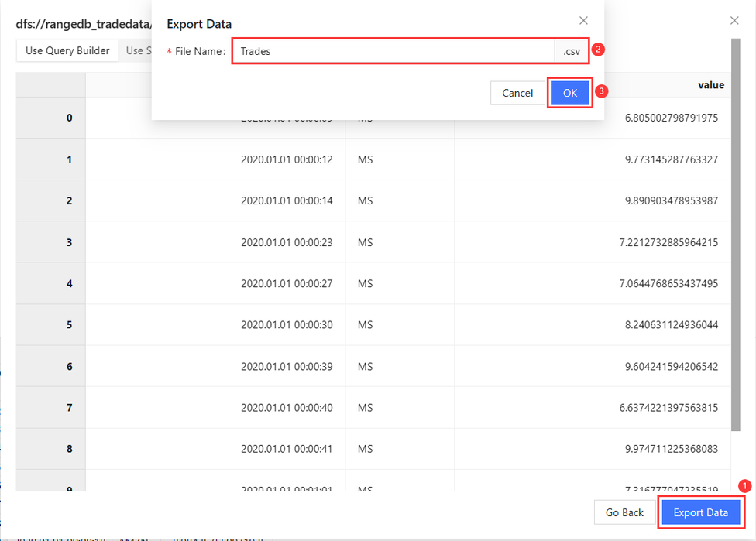This screenshot has height=541, width=756.
Task: Click the blue Export Data button
Action: coord(700,512)
